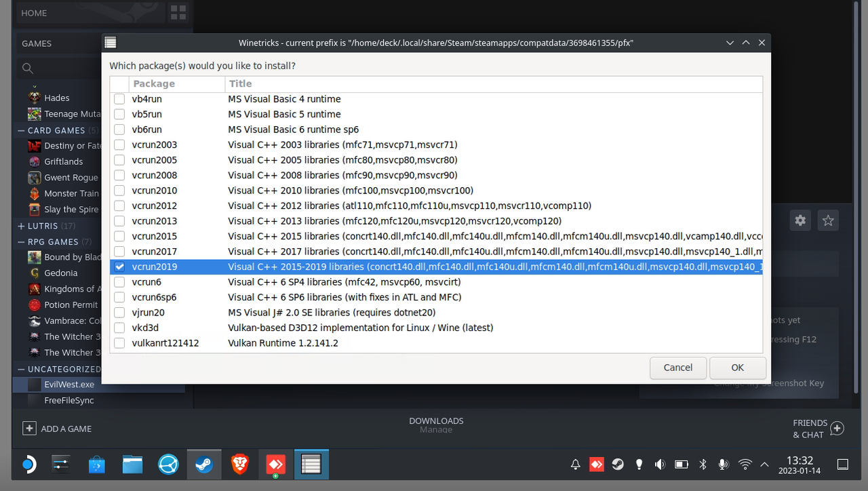The width and height of the screenshot is (868, 491).
Task: Click the Add a Game plus icon
Action: click(29, 429)
